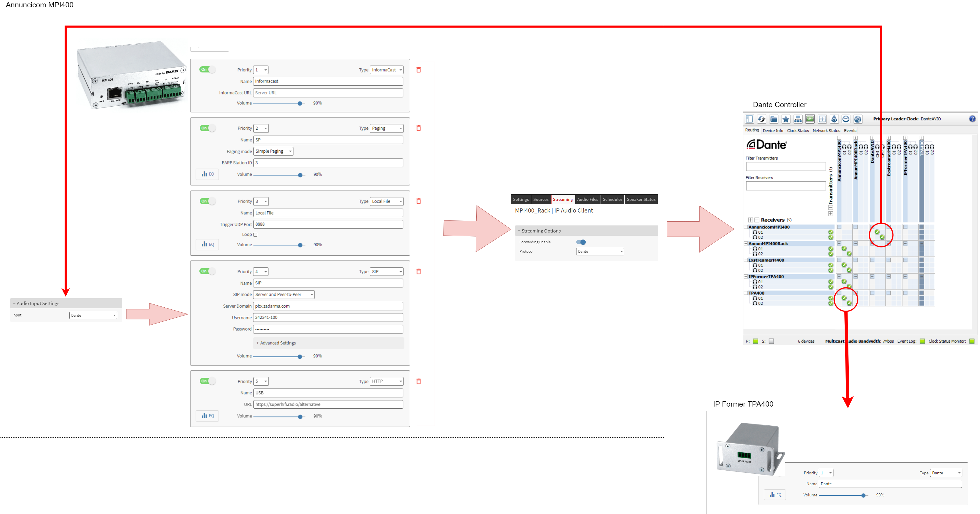Open the Paging mode dropdown
The image size is (980, 514).
point(273,151)
